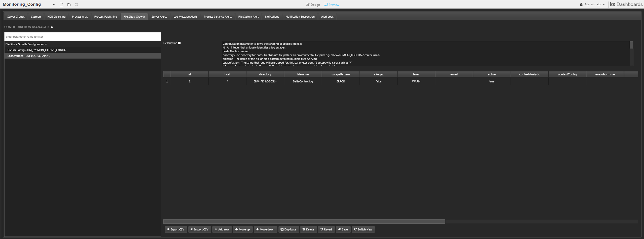This screenshot has height=239, width=644.
Task: Open the File System Alert tab
Action: pos(248,17)
